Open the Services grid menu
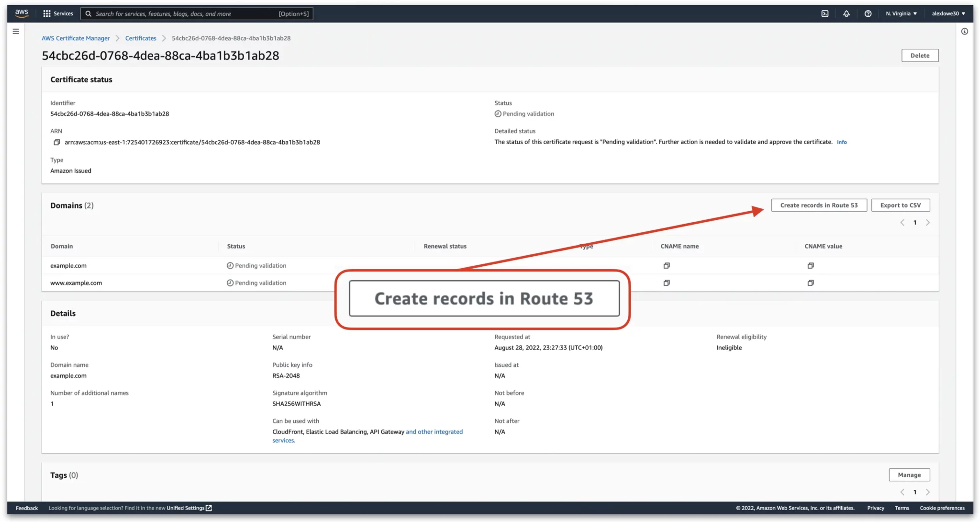 click(x=58, y=13)
